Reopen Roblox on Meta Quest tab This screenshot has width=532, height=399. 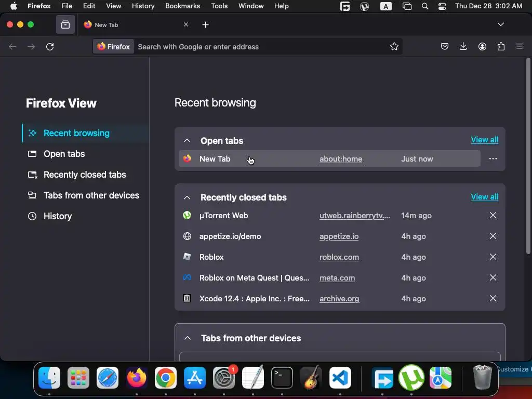click(x=254, y=278)
